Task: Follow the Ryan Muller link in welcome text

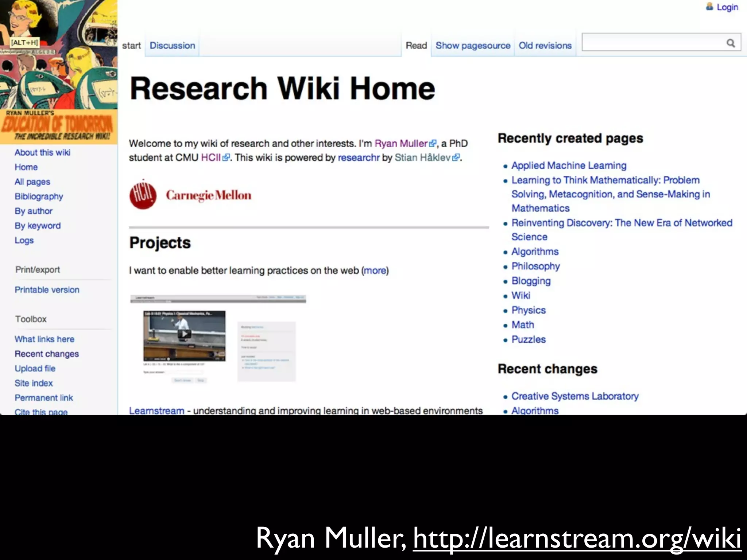Action: click(x=400, y=144)
